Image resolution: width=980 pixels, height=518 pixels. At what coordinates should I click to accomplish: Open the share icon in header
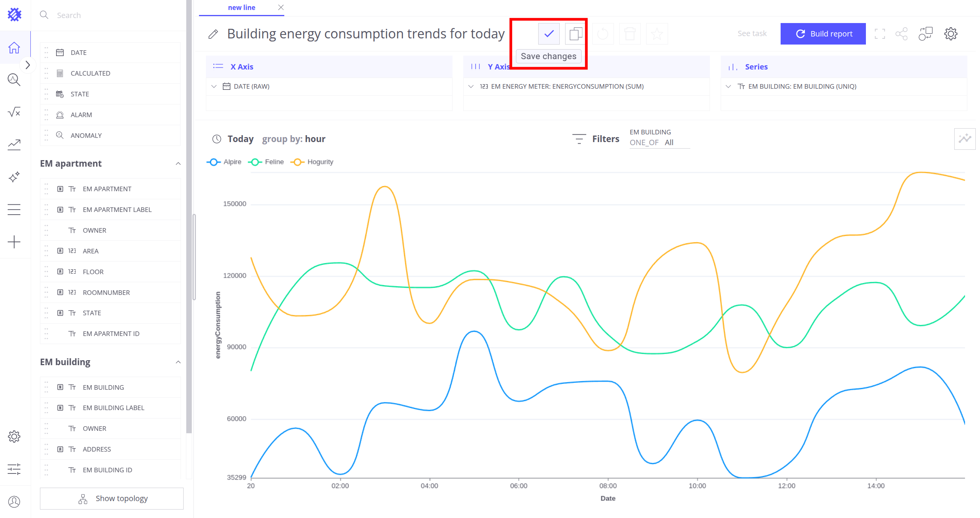(x=901, y=34)
